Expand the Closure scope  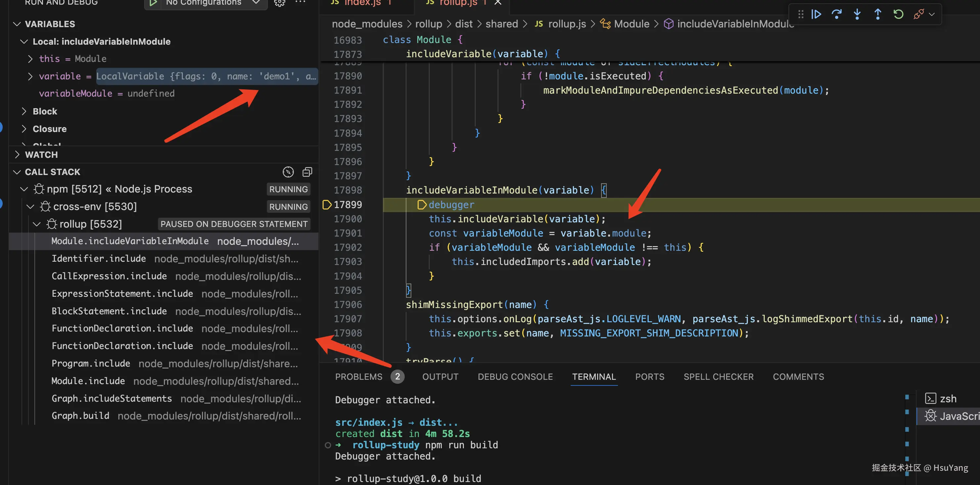pyautogui.click(x=24, y=129)
